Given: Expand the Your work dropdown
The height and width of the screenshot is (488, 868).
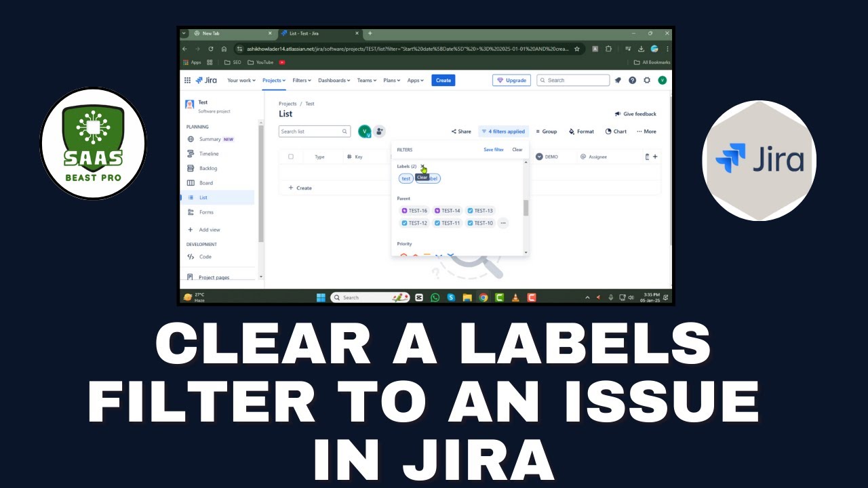Looking at the screenshot, I should pos(241,80).
